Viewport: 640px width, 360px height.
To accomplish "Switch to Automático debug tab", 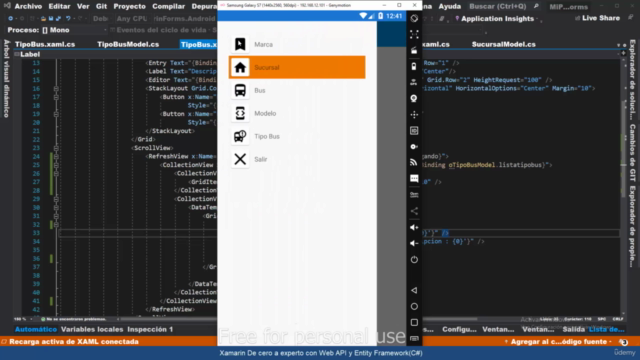I will pos(36,329).
